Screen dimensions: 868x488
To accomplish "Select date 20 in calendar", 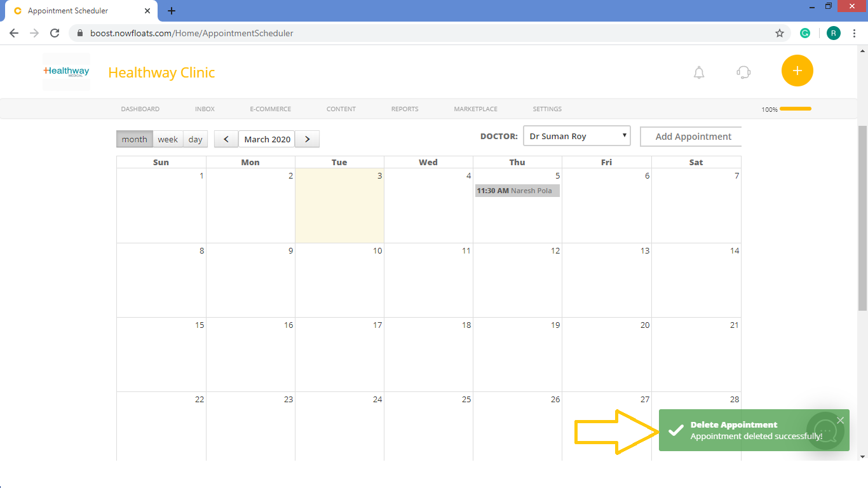I will [645, 325].
